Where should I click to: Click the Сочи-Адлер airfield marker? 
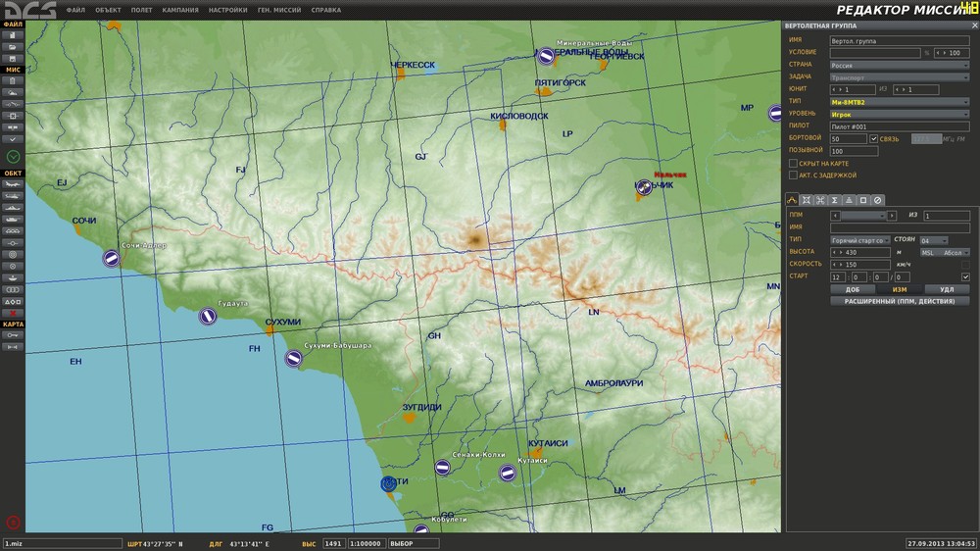pos(112,258)
